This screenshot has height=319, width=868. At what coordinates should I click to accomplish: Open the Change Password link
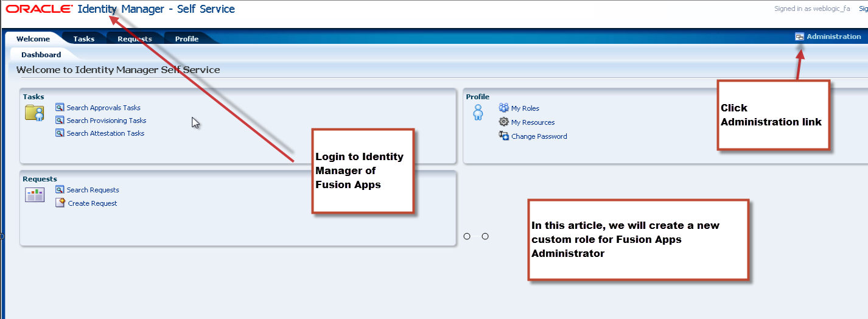pos(539,136)
